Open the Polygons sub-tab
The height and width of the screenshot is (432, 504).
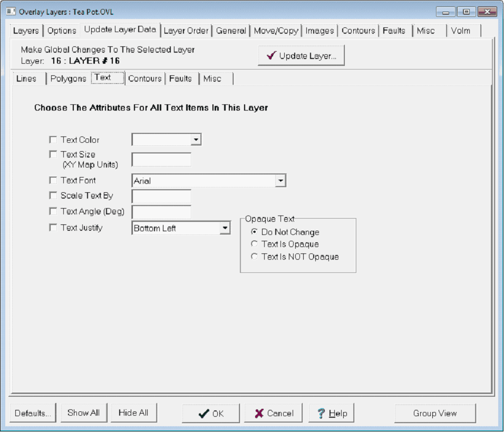coord(68,78)
